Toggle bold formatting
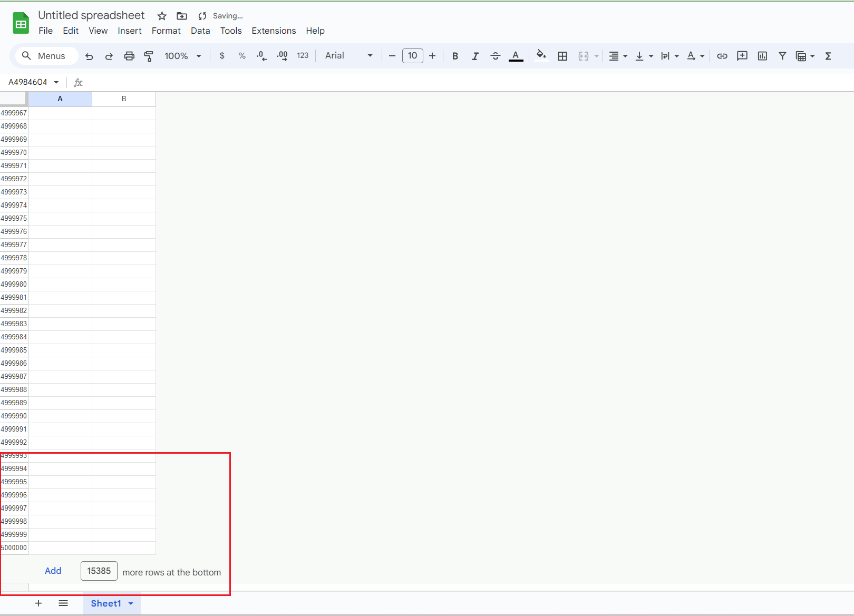854x616 pixels. pos(454,56)
